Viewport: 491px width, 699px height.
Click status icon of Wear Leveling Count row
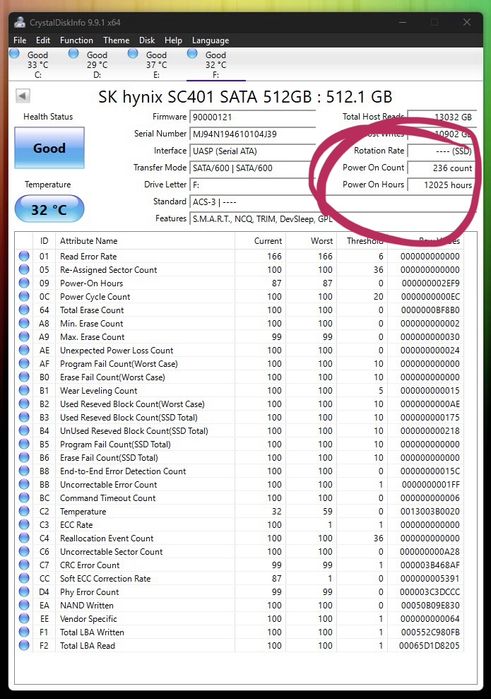tap(24, 390)
